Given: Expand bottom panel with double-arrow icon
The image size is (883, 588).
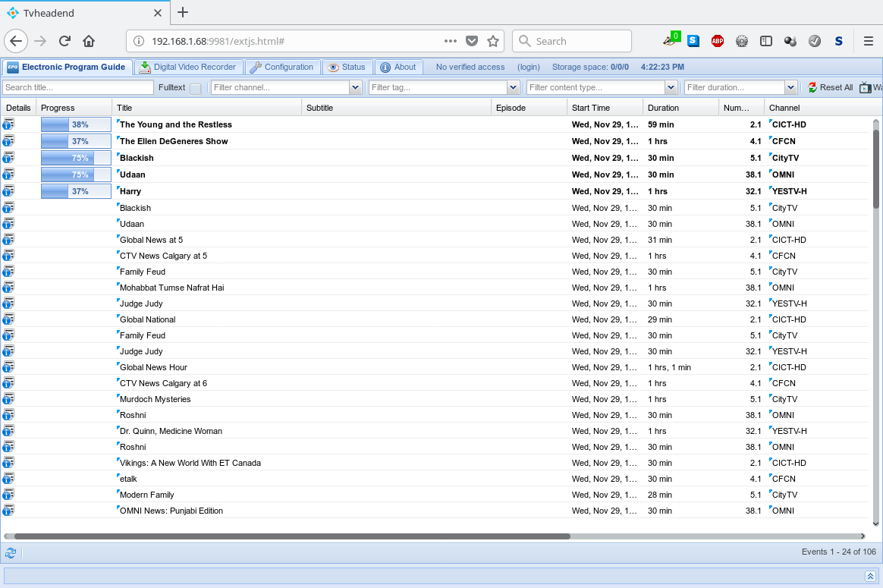Looking at the screenshot, I should pyautogui.click(x=869, y=576).
